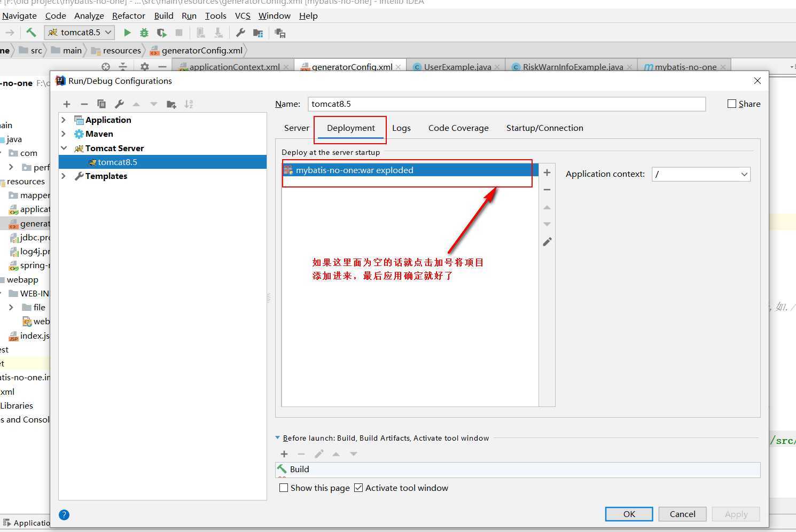Open the Tools menu
Screen dimensions: 796x532
pyautogui.click(x=215, y=16)
